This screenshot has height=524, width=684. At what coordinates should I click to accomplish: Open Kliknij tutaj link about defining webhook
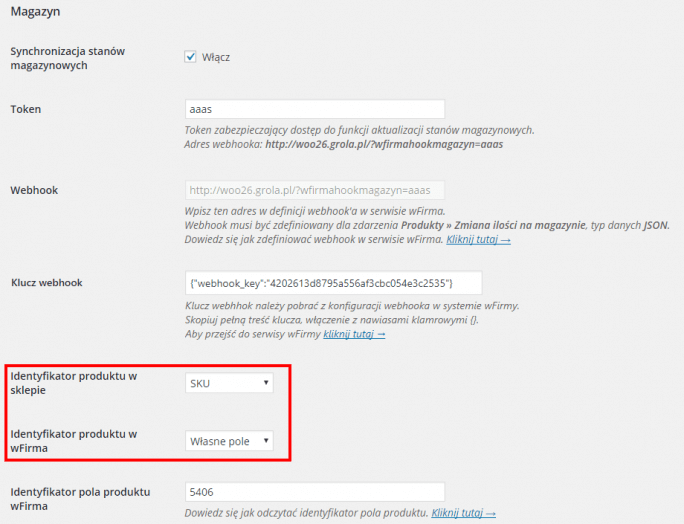point(478,240)
